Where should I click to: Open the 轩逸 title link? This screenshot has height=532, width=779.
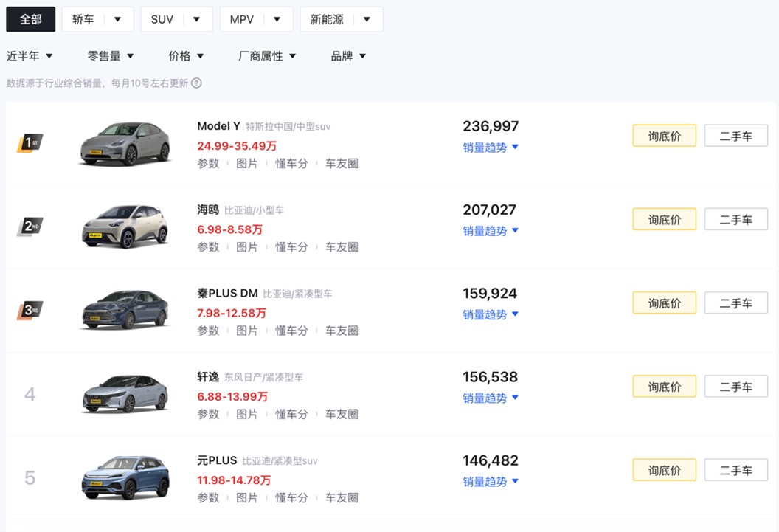click(208, 376)
